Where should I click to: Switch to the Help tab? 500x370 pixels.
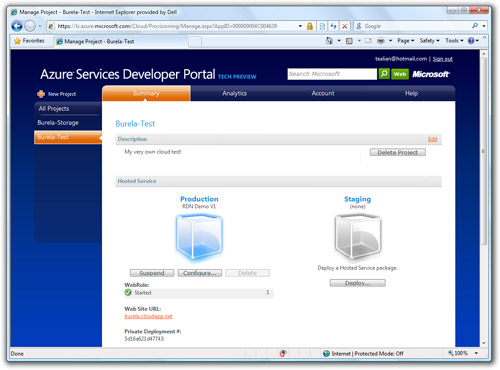pyautogui.click(x=411, y=93)
